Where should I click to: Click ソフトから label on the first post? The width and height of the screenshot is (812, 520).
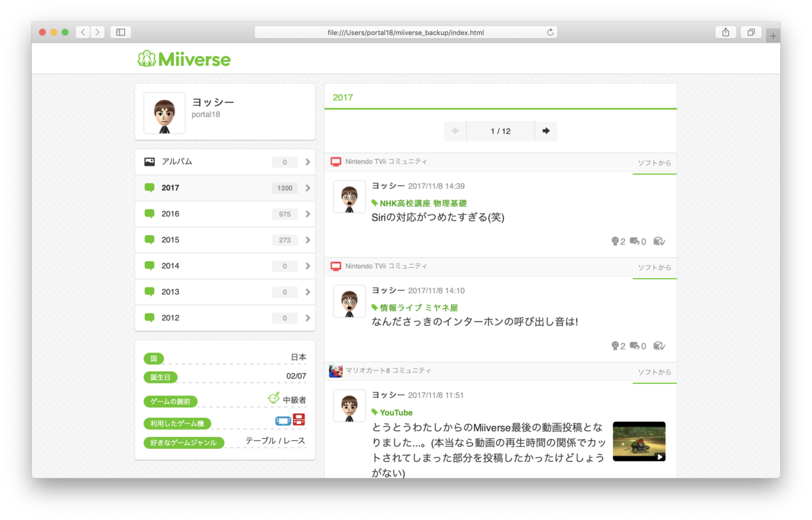tap(654, 163)
